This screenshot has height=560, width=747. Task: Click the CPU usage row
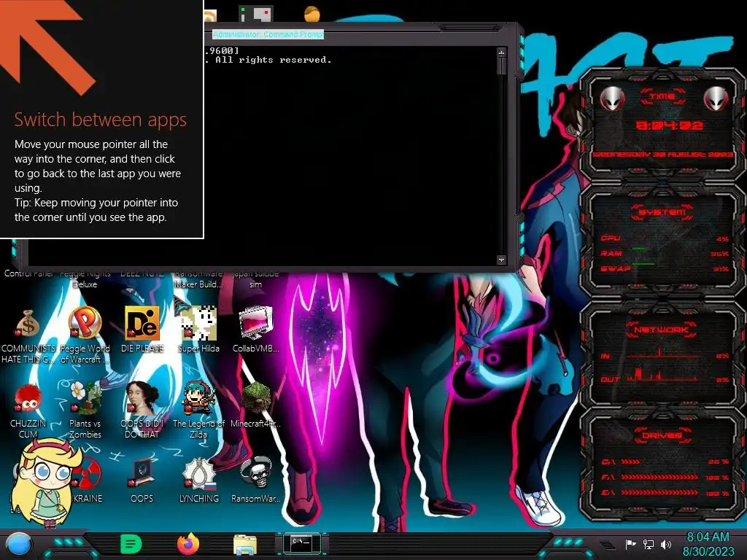665,238
